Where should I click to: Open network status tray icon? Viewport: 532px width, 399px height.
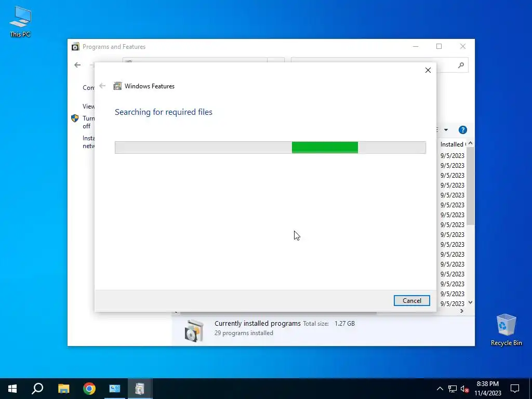(453, 389)
